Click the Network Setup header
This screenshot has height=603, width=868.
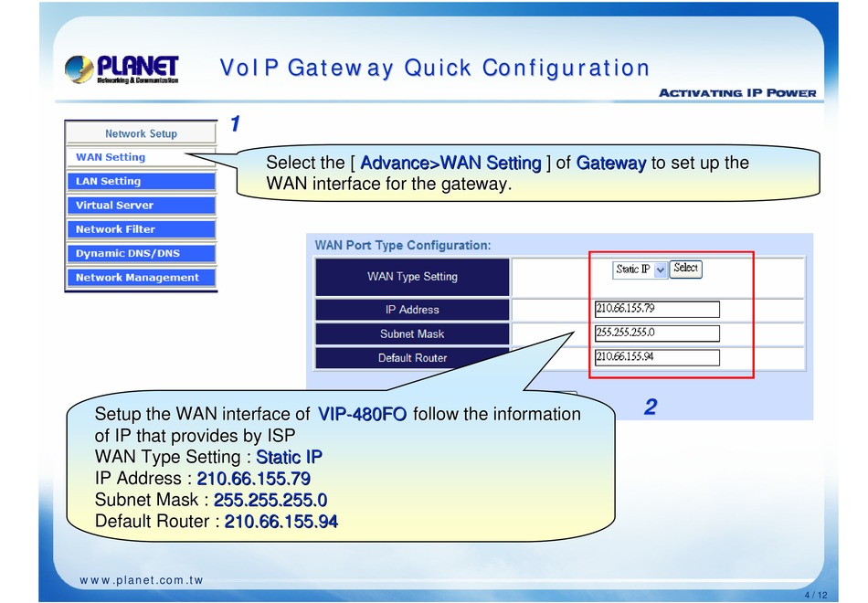pyautogui.click(x=141, y=133)
